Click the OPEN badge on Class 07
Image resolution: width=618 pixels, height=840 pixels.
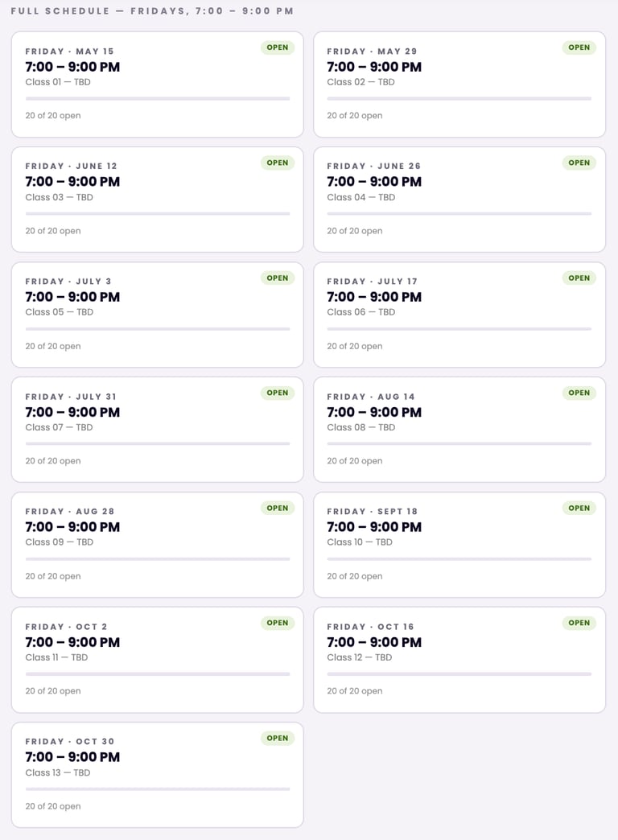(x=278, y=393)
